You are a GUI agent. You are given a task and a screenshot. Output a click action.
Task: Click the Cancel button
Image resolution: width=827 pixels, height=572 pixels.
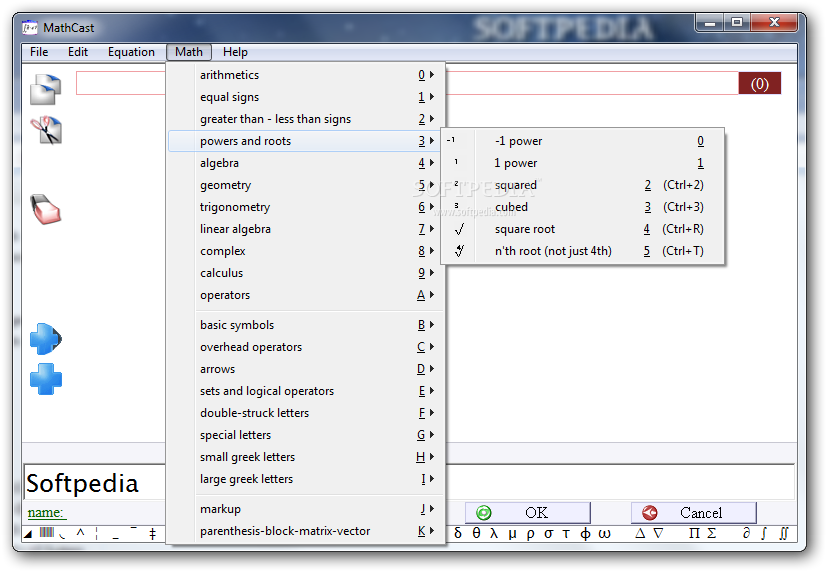tap(694, 512)
